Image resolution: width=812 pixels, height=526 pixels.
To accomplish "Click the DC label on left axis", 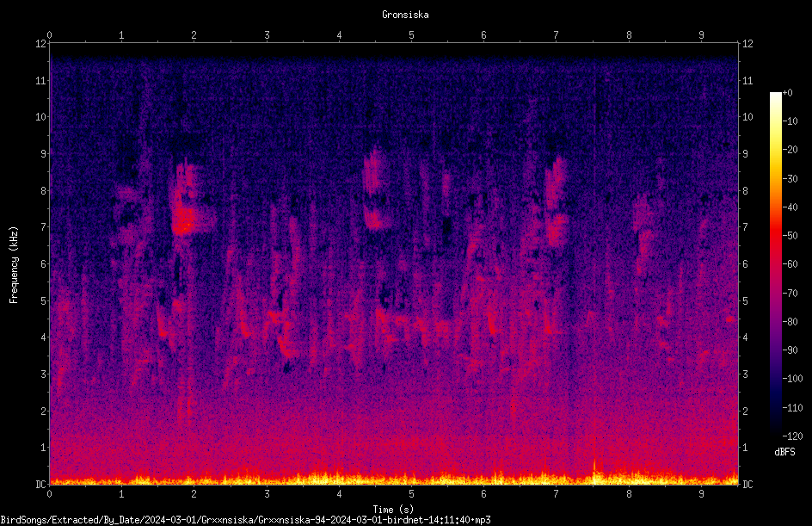I will [40, 484].
